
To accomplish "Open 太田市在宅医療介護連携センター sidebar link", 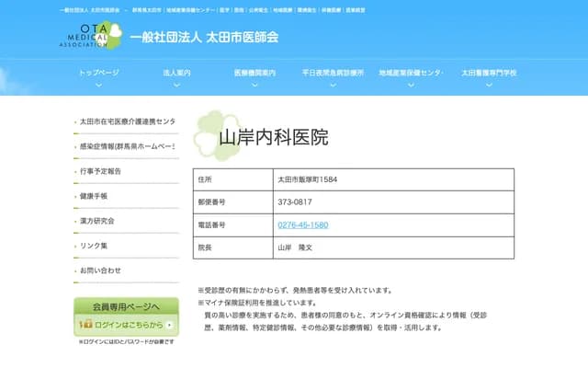I will point(127,121).
